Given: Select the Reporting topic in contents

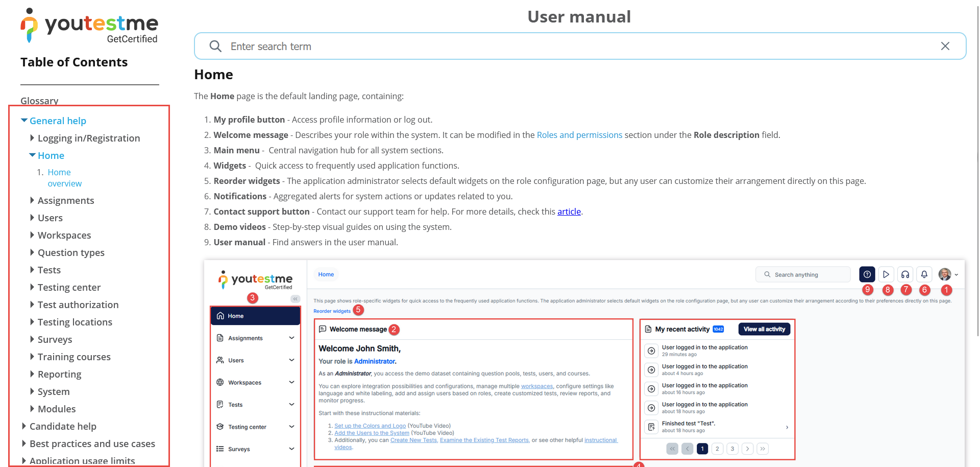Looking at the screenshot, I should (x=59, y=374).
